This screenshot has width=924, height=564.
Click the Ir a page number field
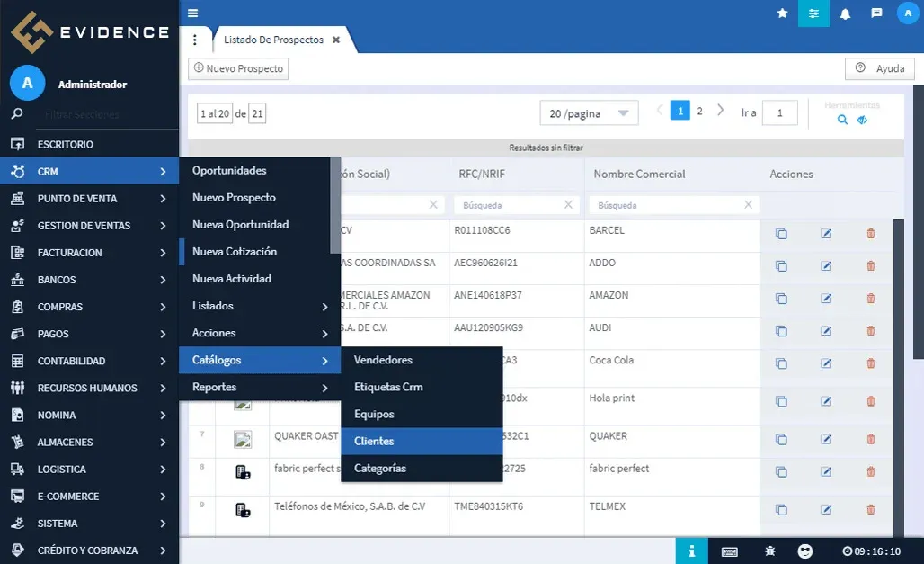(x=778, y=112)
